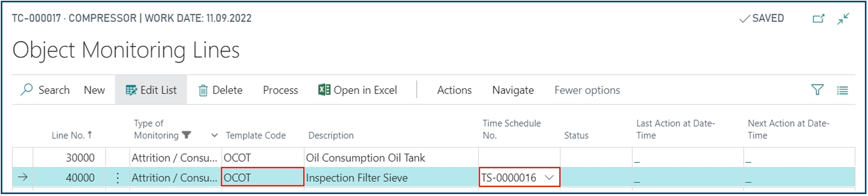Click Fewer options

pos(587,90)
